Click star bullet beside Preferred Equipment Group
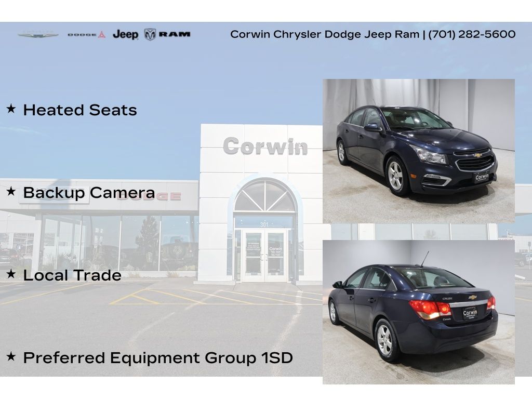 (x=11, y=357)
